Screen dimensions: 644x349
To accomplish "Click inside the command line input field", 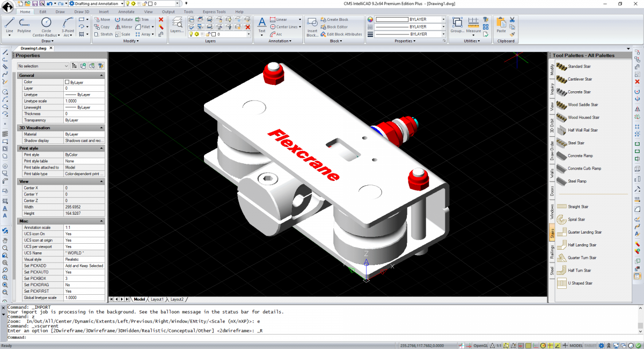I will (x=107, y=337).
